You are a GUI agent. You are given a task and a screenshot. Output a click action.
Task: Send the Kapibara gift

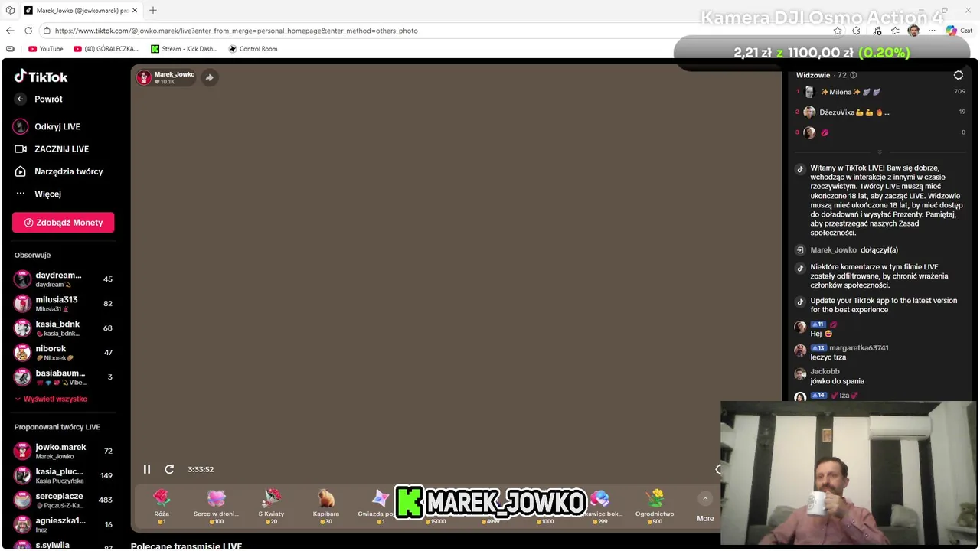click(x=326, y=507)
